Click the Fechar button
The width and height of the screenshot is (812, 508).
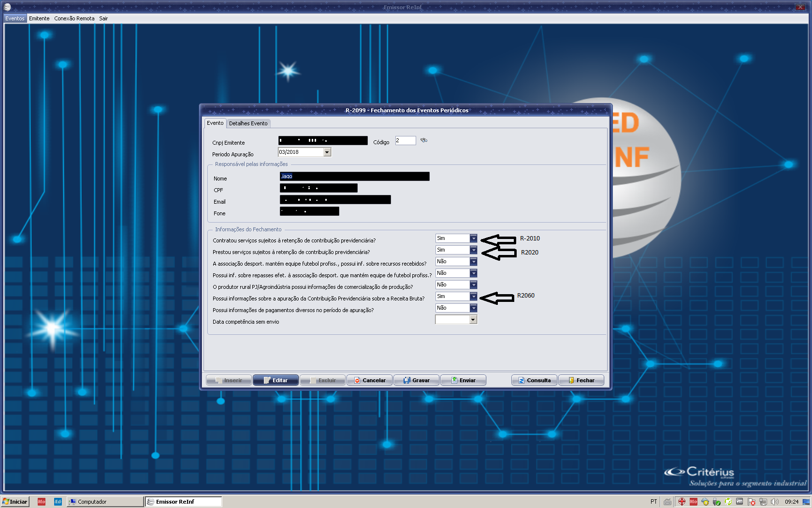[581, 380]
